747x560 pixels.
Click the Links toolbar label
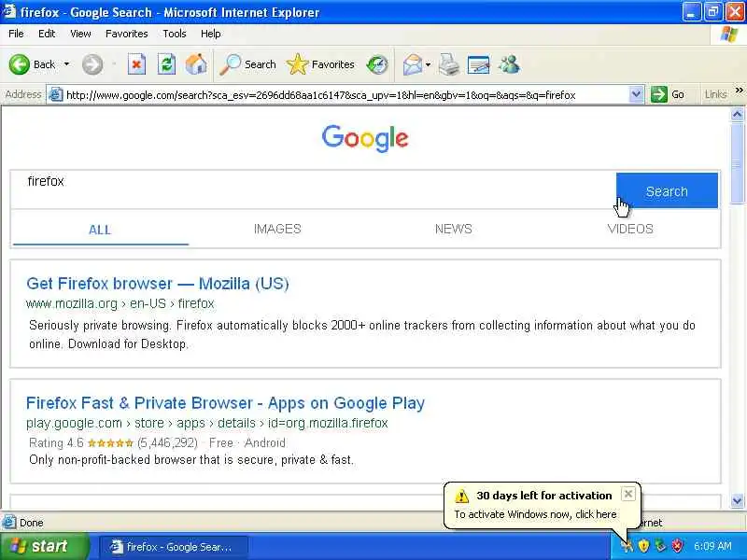(x=715, y=95)
